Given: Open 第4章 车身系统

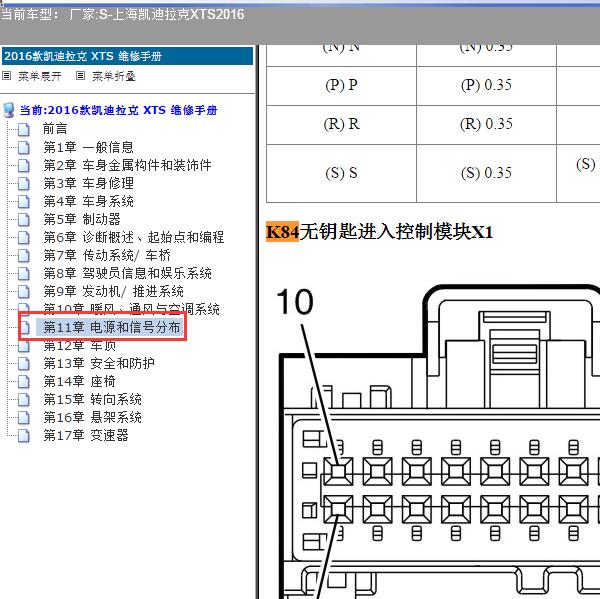Looking at the screenshot, I should (88, 201).
